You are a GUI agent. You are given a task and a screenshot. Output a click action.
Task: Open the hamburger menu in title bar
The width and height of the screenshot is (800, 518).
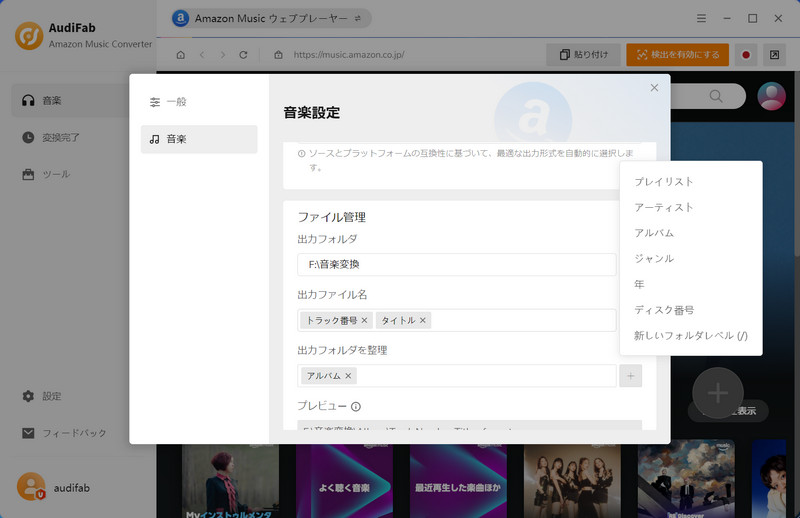[702, 18]
